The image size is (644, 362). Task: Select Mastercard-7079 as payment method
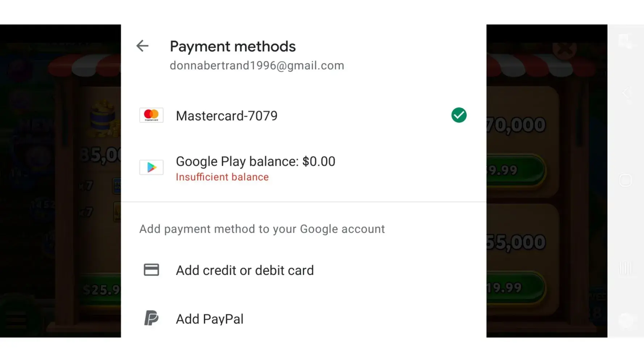(x=227, y=116)
